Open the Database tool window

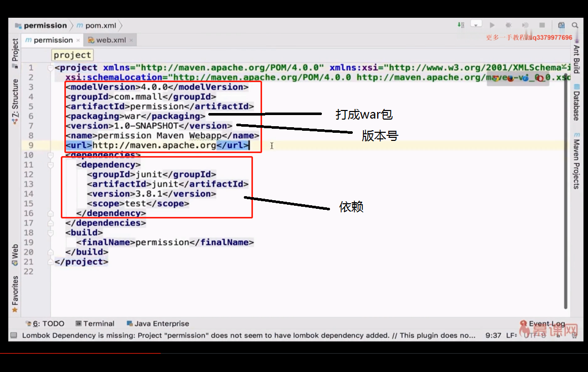[x=576, y=103]
